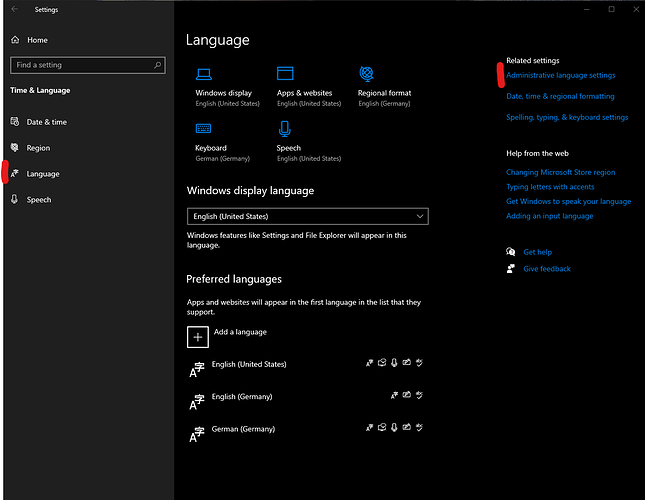Viewport: 645px width, 500px height.
Task: Click the Regional format globe icon
Action: pyautogui.click(x=366, y=73)
